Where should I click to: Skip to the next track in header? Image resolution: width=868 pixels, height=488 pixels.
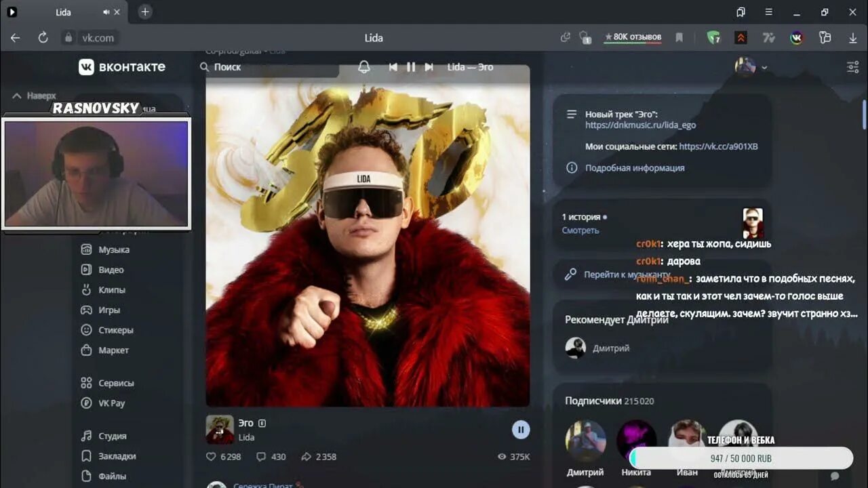(429, 67)
